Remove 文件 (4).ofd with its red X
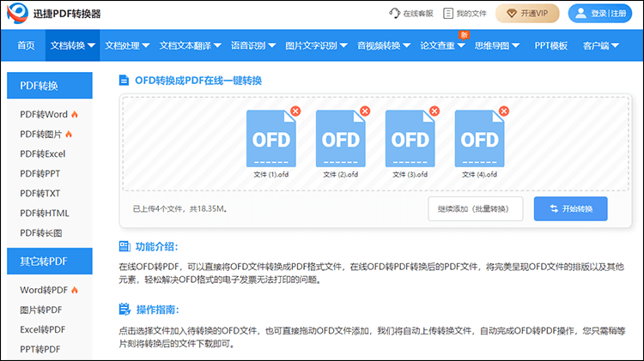 point(504,111)
